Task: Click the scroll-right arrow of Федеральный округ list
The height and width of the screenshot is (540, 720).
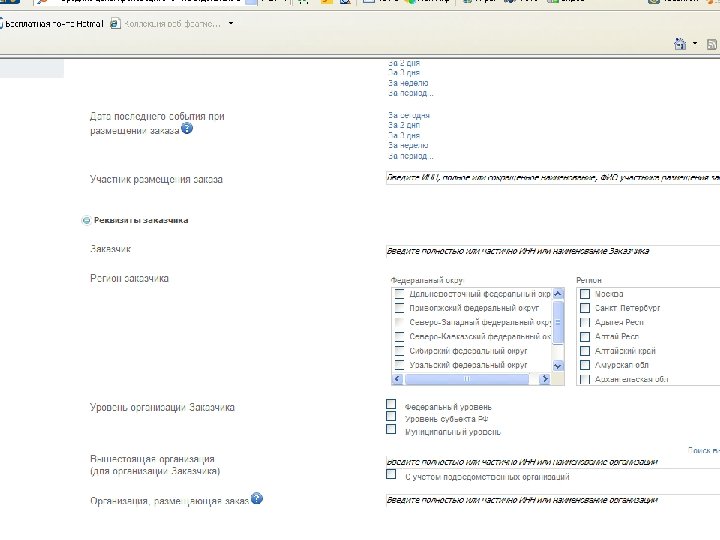Action: click(x=545, y=379)
